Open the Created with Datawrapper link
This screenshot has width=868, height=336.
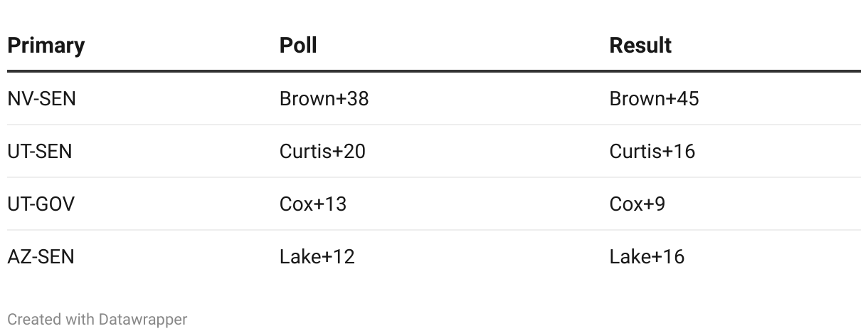coord(97,320)
